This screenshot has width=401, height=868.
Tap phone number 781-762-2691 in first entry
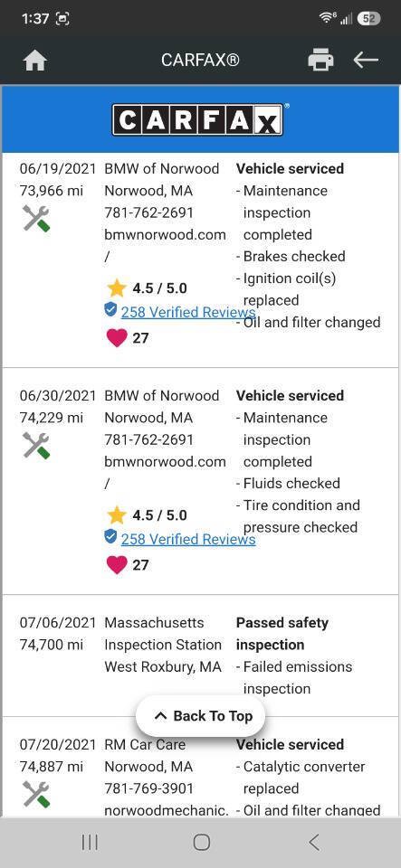[149, 212]
